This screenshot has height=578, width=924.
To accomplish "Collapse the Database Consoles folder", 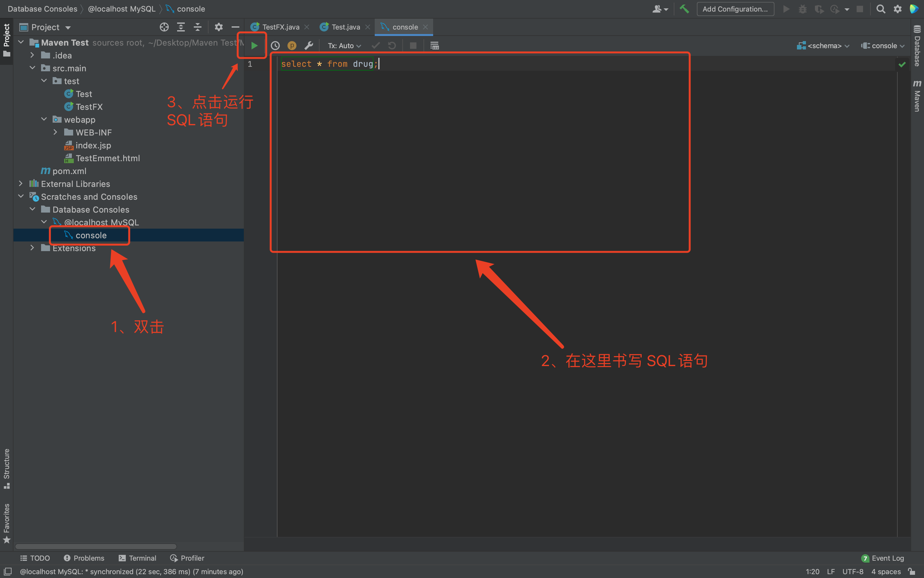I will 32,209.
